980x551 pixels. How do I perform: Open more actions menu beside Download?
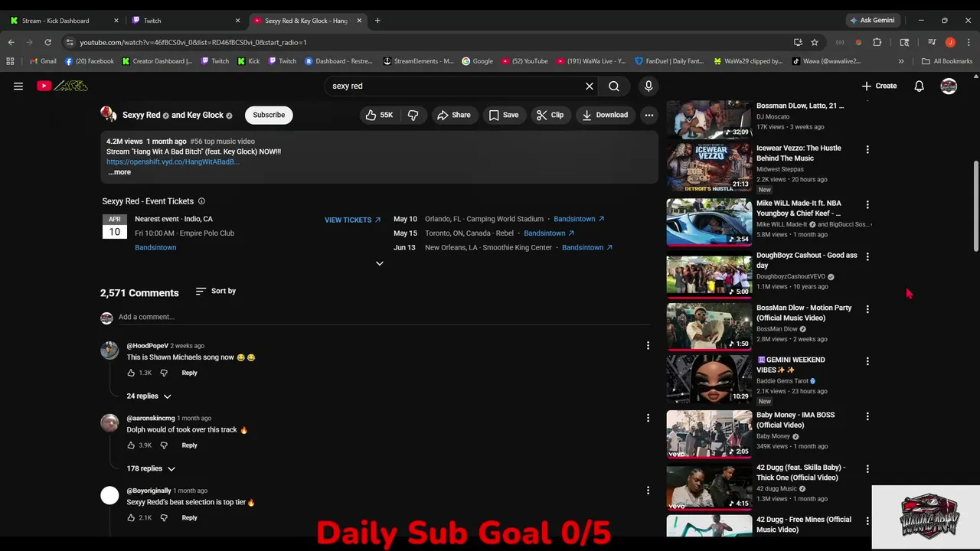648,115
